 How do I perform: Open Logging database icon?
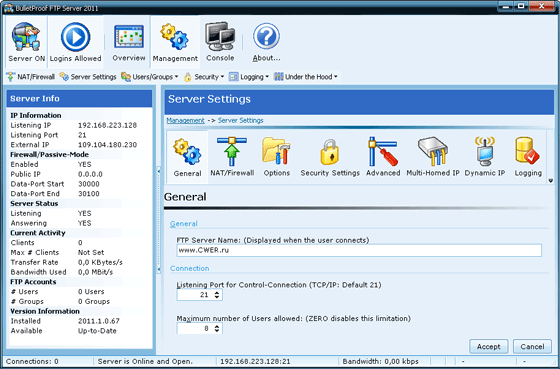(x=528, y=158)
